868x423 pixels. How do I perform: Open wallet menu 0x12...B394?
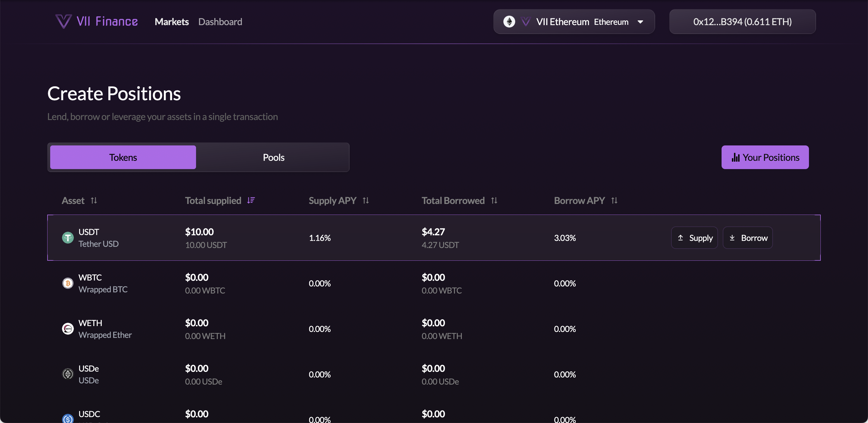742,22
